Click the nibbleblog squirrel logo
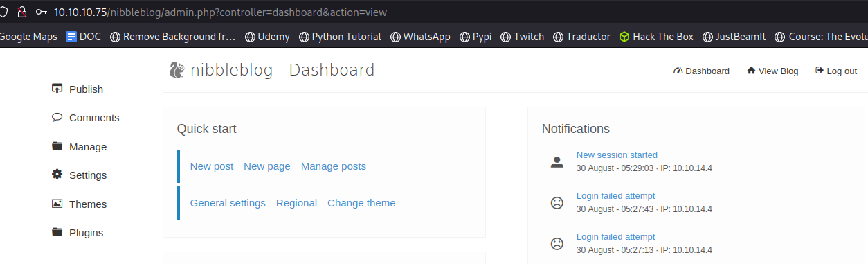Image resolution: width=868 pixels, height=264 pixels. [x=177, y=70]
